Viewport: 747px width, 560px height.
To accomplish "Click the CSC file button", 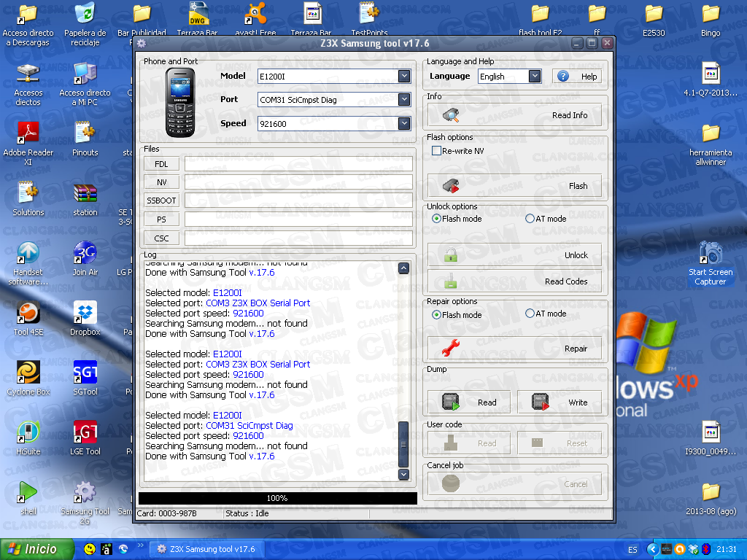I will coord(161,238).
